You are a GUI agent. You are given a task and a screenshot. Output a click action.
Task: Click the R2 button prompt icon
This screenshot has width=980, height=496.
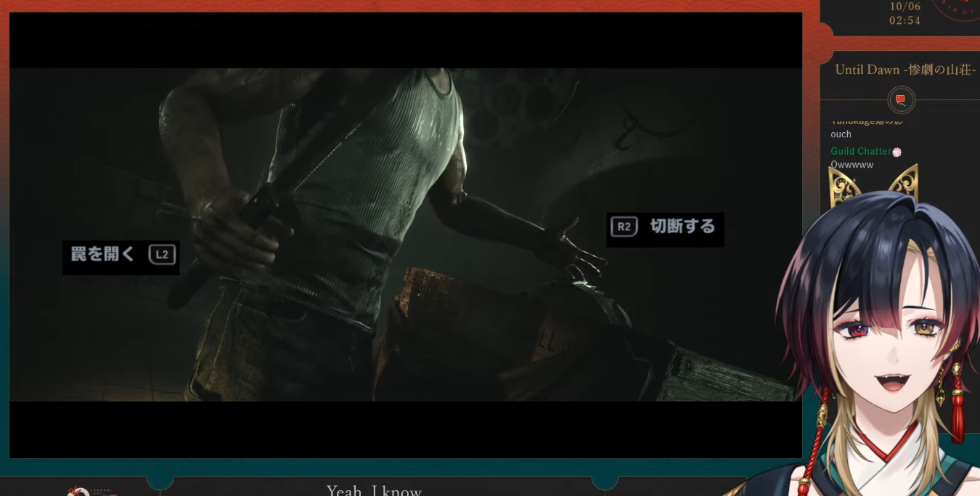coord(624,227)
